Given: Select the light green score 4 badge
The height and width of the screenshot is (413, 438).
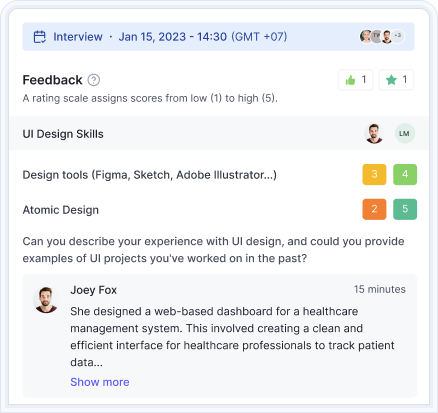Looking at the screenshot, I should 405,174.
